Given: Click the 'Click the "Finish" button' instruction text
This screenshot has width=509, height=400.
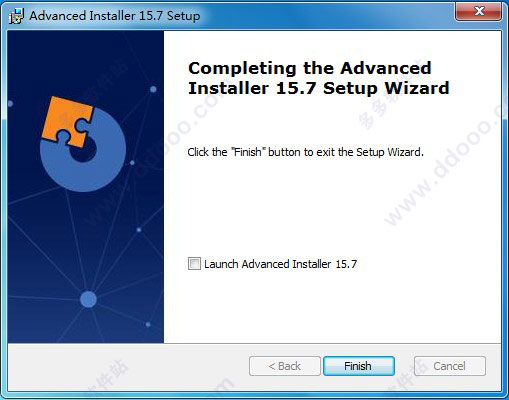Looking at the screenshot, I should [305, 152].
